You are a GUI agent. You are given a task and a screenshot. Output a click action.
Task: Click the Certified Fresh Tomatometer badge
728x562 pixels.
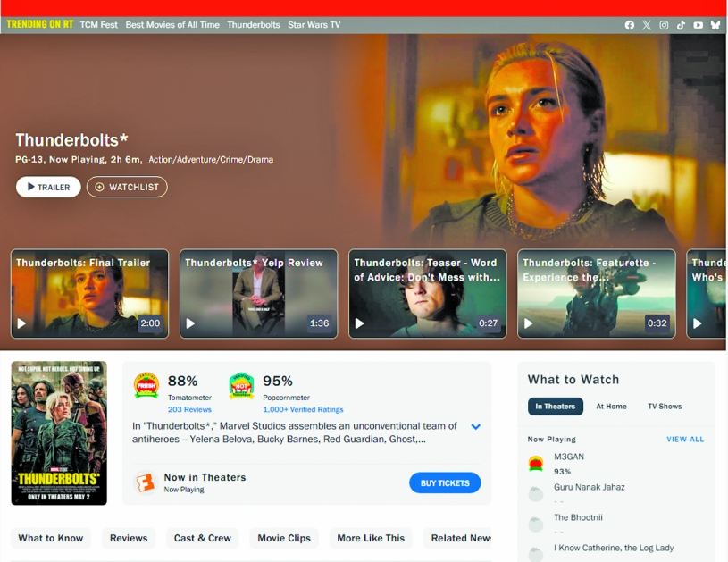(146, 385)
